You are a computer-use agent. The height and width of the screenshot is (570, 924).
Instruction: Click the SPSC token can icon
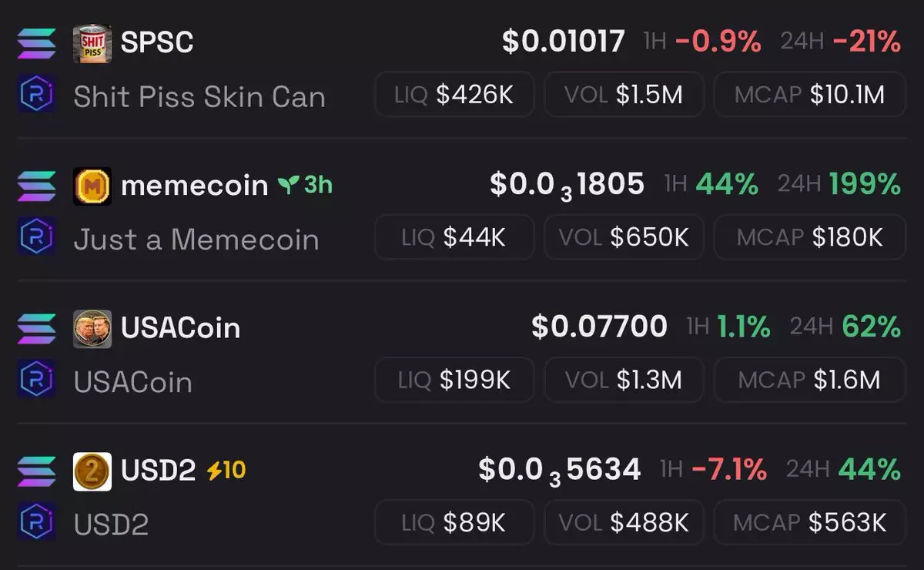92,43
